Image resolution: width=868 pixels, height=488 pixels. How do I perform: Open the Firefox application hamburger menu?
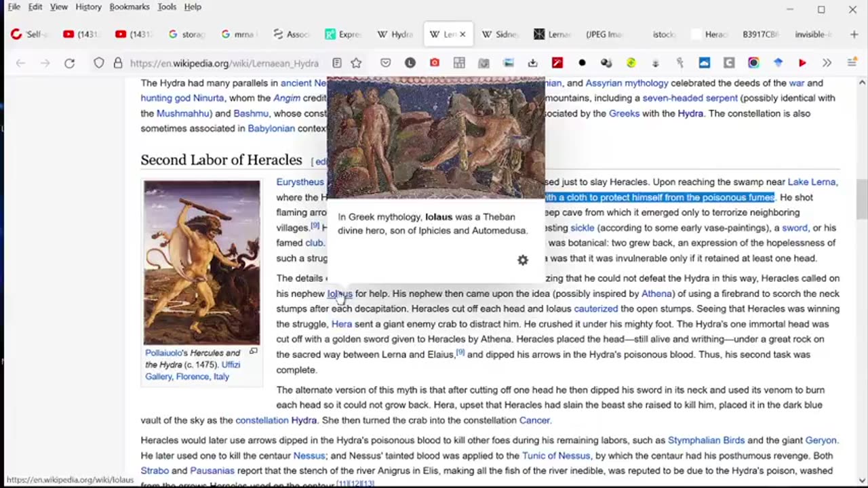pos(852,63)
